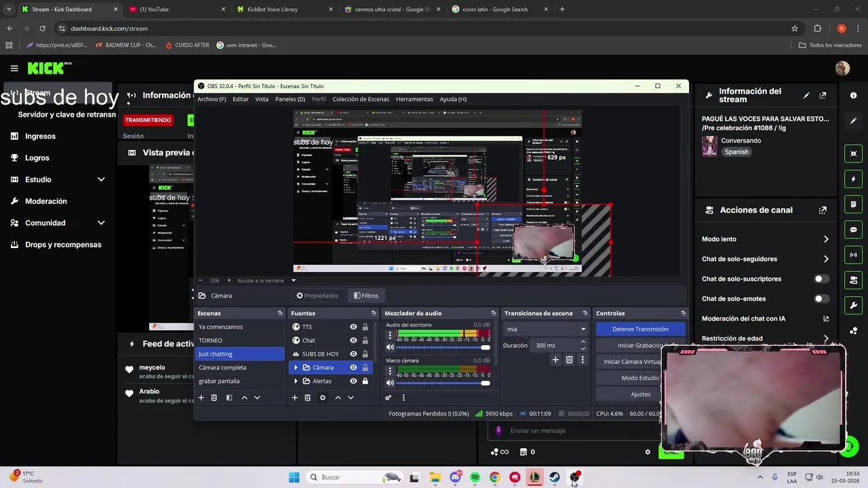Hide the Chat source eye icon
The width and height of the screenshot is (868, 488).
click(353, 340)
